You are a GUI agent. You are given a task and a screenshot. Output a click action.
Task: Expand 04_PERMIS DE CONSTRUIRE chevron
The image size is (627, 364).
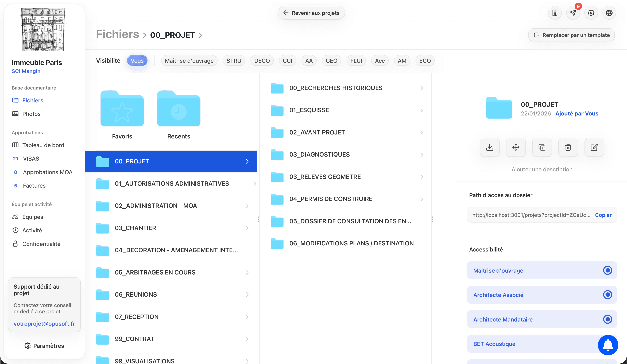(421, 199)
